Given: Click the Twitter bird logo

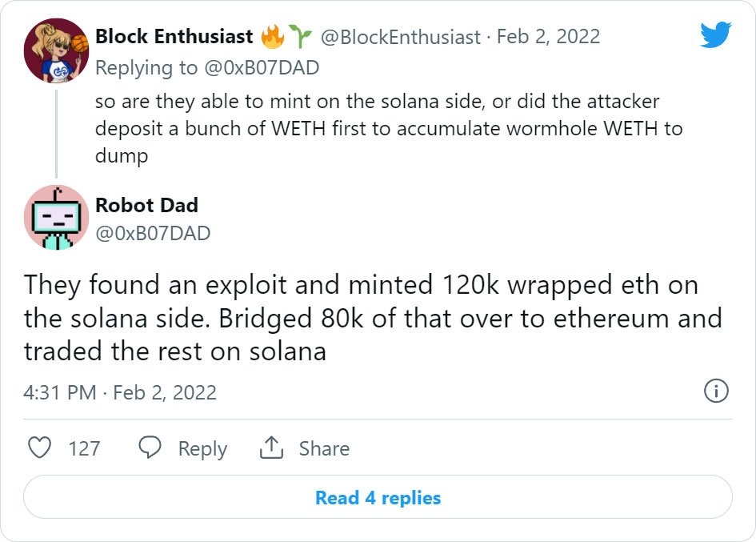Looking at the screenshot, I should pyautogui.click(x=715, y=34).
